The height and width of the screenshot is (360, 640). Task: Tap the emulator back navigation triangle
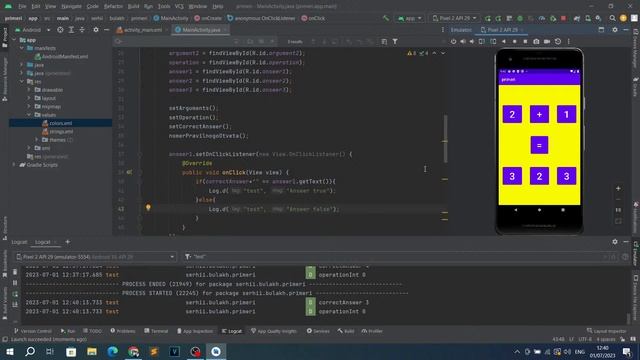point(516,210)
